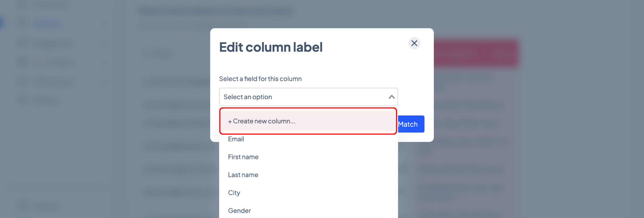
Task: Click the blurred pink button behind the dialog
Action: pyautogui.click(x=476, y=53)
